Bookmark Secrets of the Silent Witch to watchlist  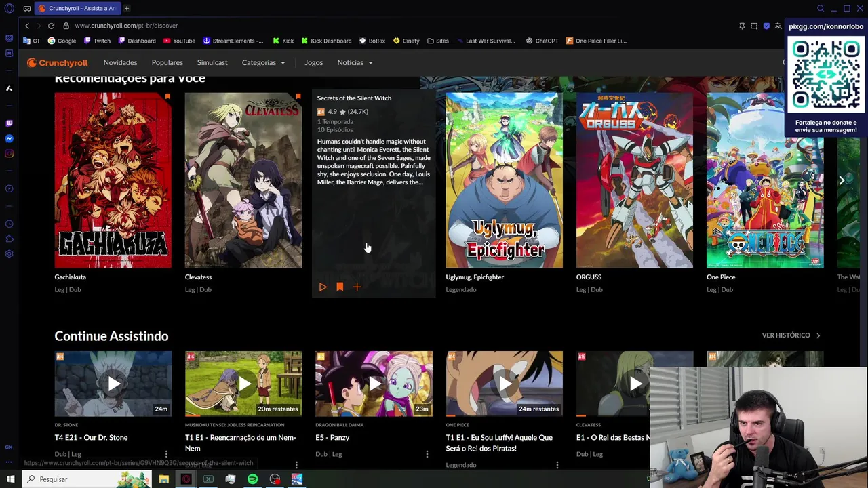coord(340,287)
